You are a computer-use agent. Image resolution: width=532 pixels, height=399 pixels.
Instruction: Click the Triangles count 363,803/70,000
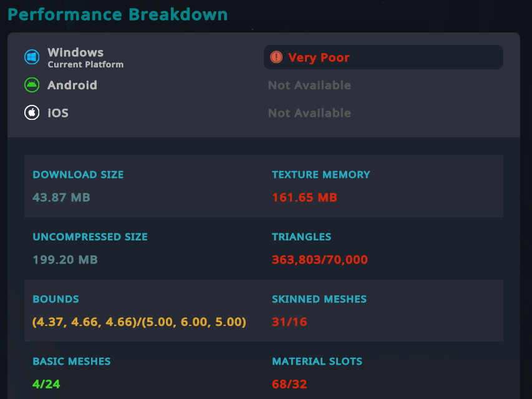pyautogui.click(x=320, y=260)
